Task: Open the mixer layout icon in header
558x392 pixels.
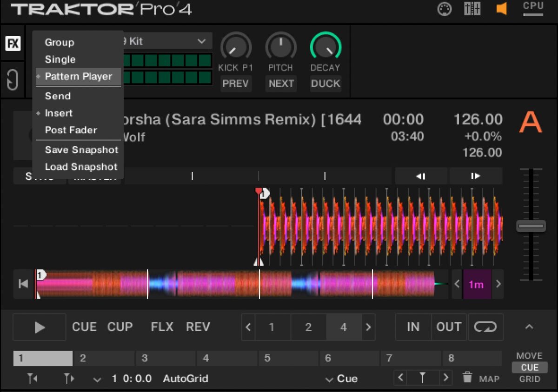Action: (472, 9)
